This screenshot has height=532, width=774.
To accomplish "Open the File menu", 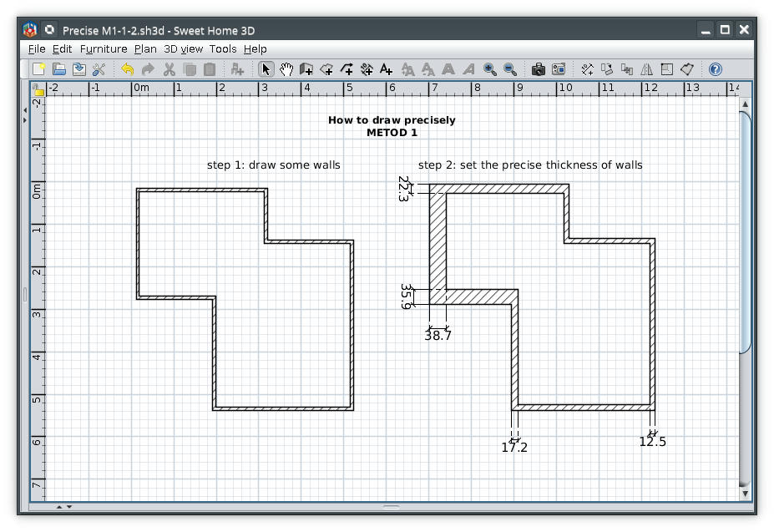I will (37, 49).
